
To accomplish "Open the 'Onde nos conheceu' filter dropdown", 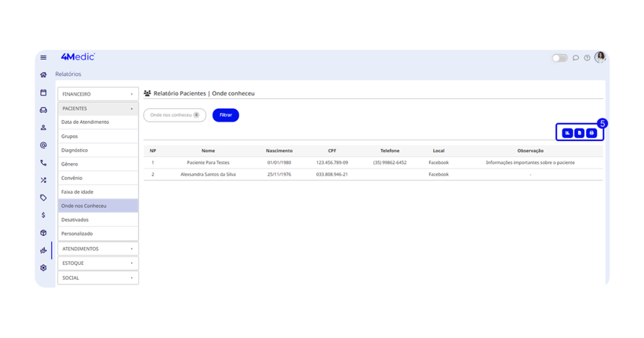I will coord(174,115).
